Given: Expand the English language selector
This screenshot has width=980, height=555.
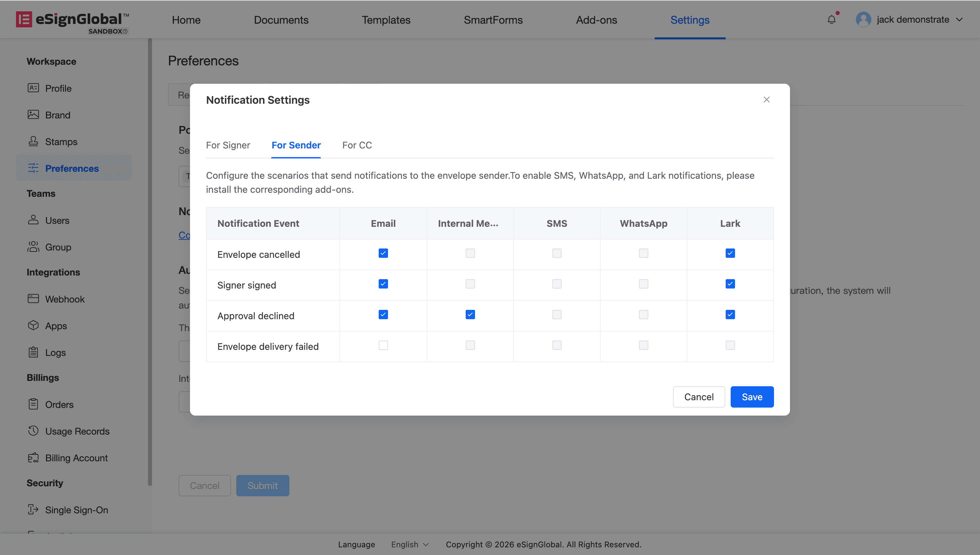Looking at the screenshot, I should 410,544.
